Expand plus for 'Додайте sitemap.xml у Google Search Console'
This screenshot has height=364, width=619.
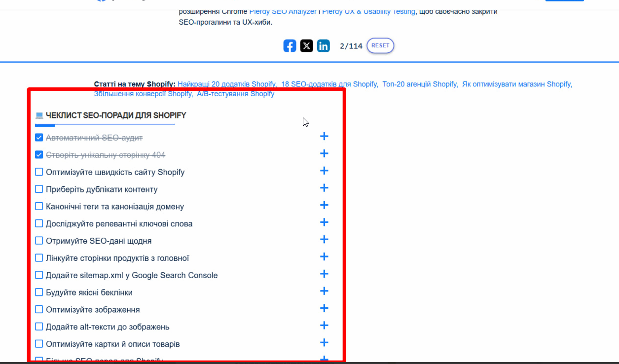pyautogui.click(x=324, y=274)
